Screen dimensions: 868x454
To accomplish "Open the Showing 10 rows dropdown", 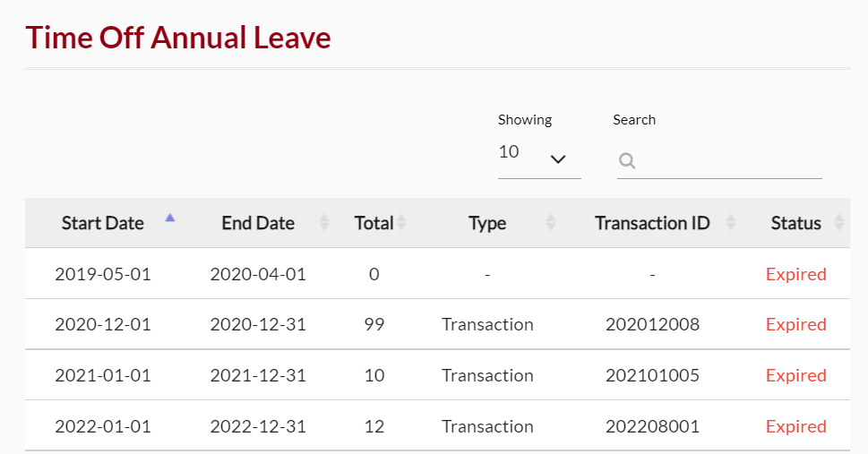I will 539,158.
